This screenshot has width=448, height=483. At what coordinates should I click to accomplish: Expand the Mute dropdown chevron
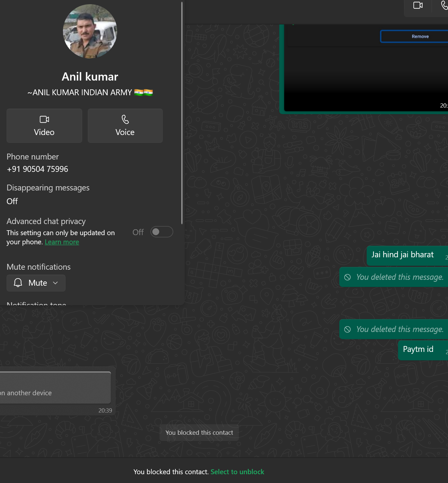(55, 283)
